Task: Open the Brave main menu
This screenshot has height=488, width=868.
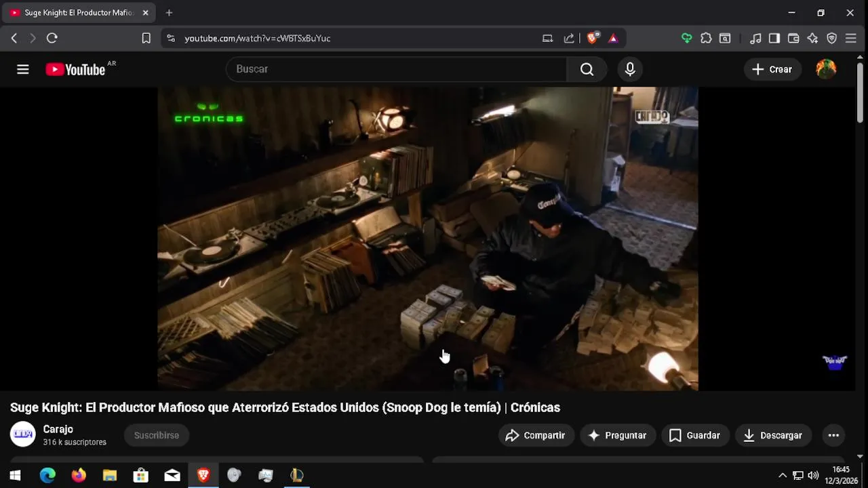Action: 851,38
